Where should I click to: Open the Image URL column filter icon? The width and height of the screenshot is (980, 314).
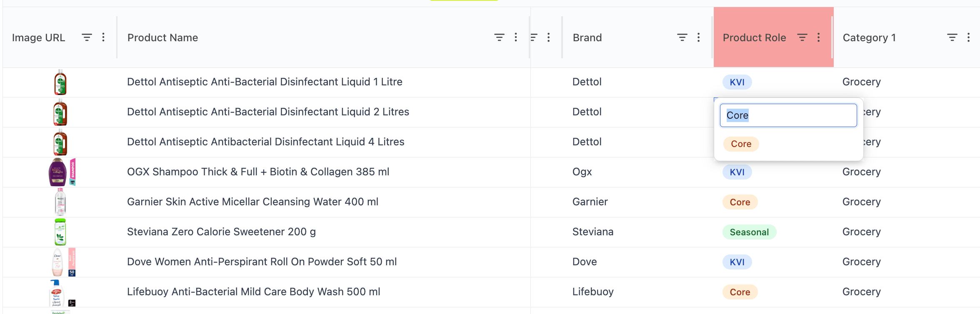click(87, 37)
